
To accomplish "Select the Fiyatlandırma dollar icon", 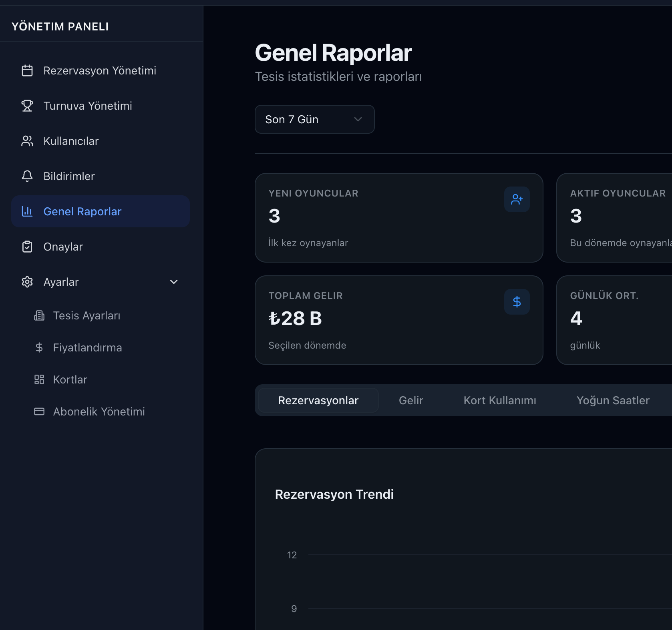I will pyautogui.click(x=39, y=347).
